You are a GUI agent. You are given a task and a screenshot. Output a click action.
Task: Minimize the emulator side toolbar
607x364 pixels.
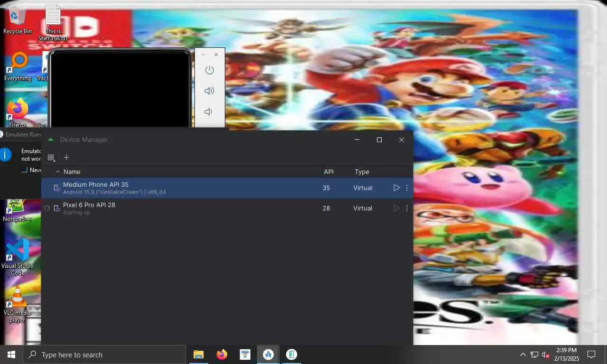[203, 55]
